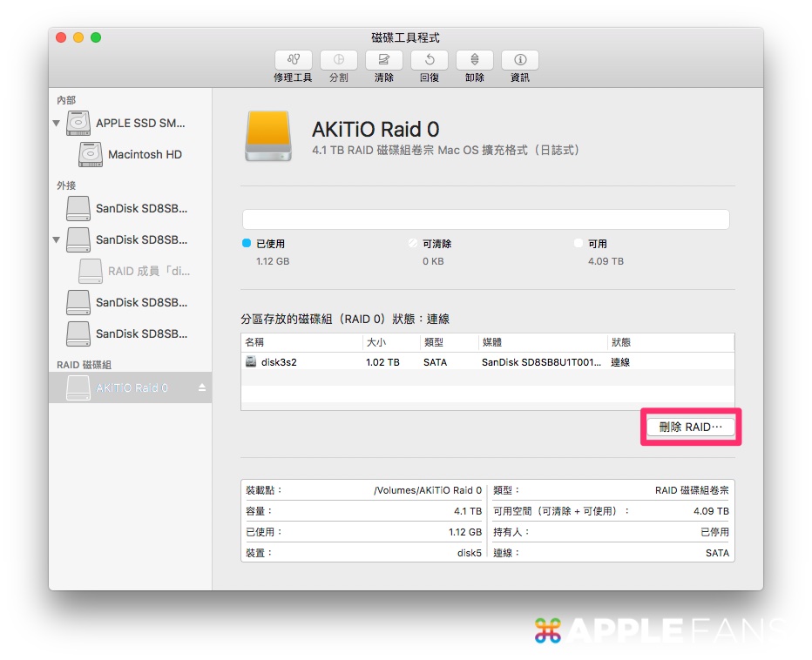Click the yellow minimize window button
The image size is (812, 660).
point(78,37)
